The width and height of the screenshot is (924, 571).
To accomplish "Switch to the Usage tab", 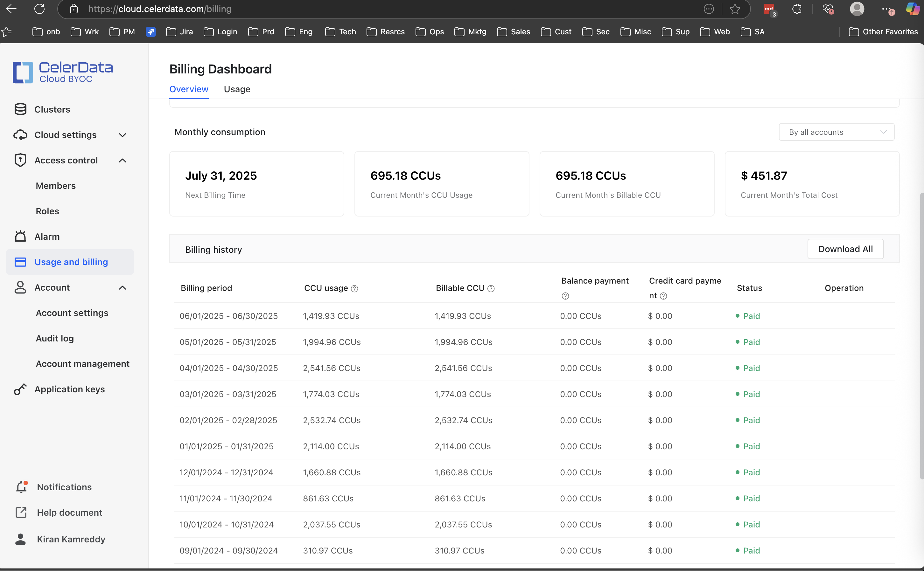I will pos(237,89).
